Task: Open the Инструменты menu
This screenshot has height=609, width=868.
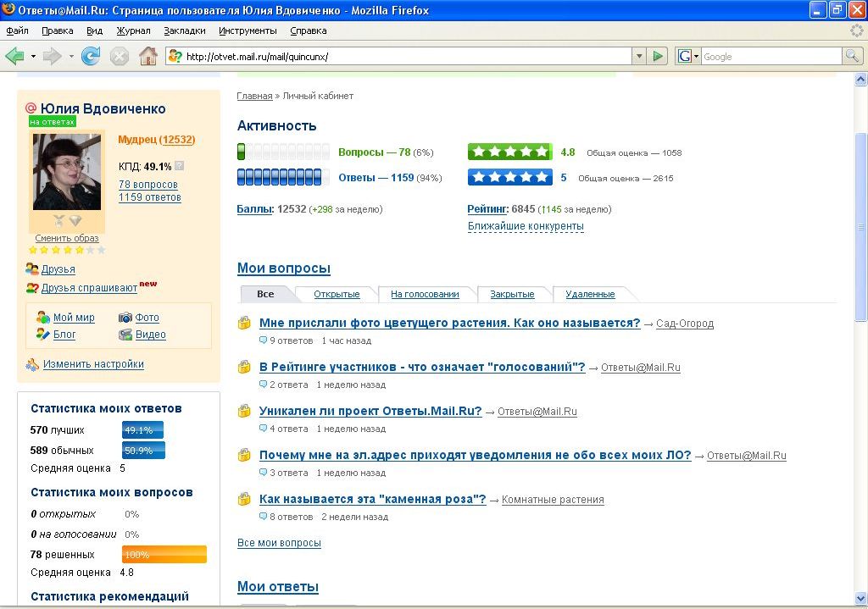Action: [248, 31]
